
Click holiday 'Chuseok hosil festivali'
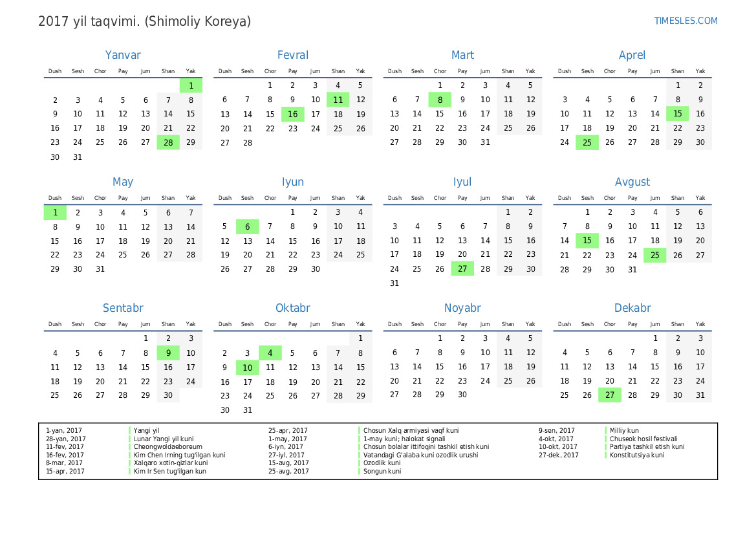point(643,439)
